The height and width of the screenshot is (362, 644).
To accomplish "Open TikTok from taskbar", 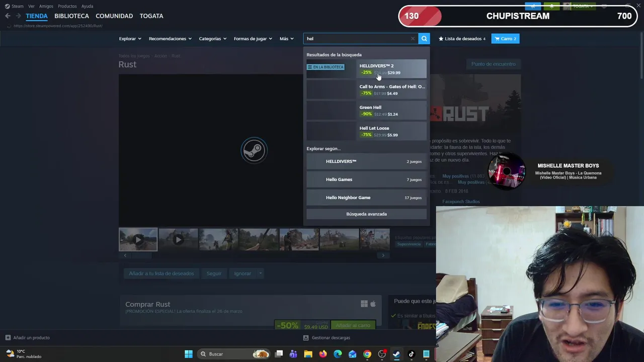I will [411, 354].
